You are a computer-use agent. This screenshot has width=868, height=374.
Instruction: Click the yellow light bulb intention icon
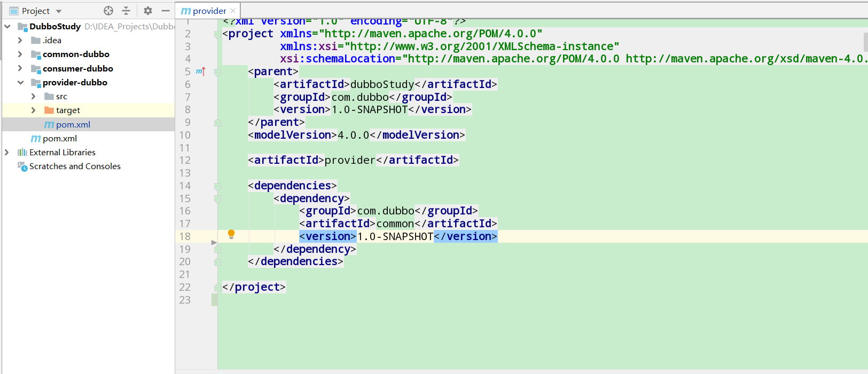click(231, 234)
